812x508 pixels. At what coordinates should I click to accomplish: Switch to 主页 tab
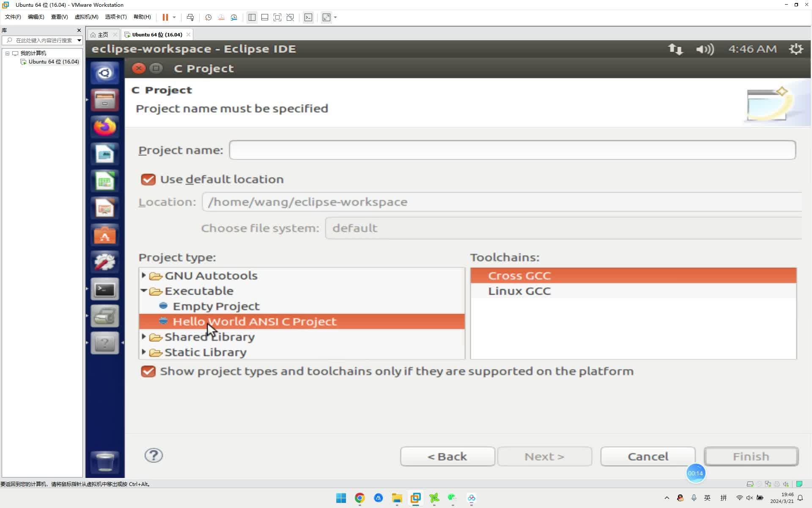coord(103,35)
